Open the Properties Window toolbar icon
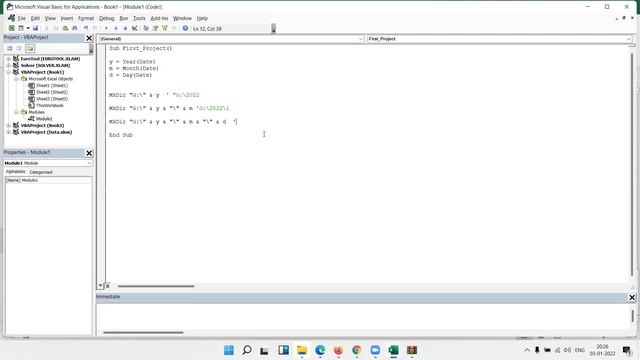Screen dimensions: 640x360 155,28
